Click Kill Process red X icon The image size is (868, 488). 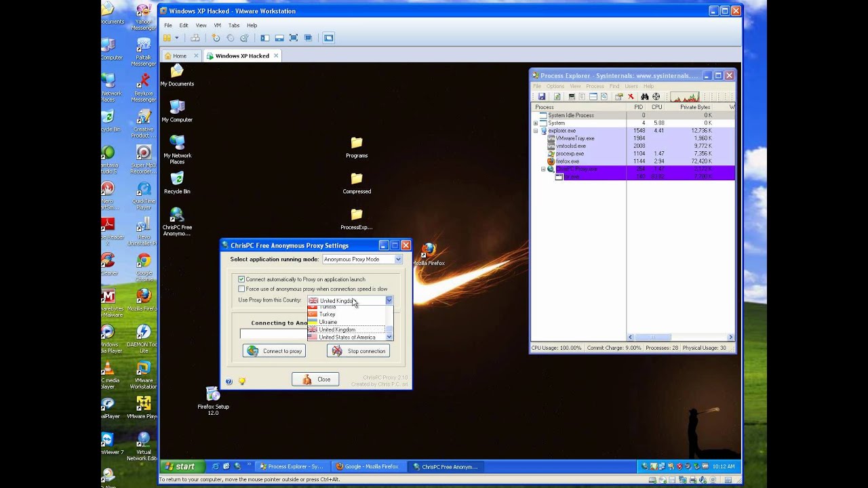pyautogui.click(x=631, y=96)
